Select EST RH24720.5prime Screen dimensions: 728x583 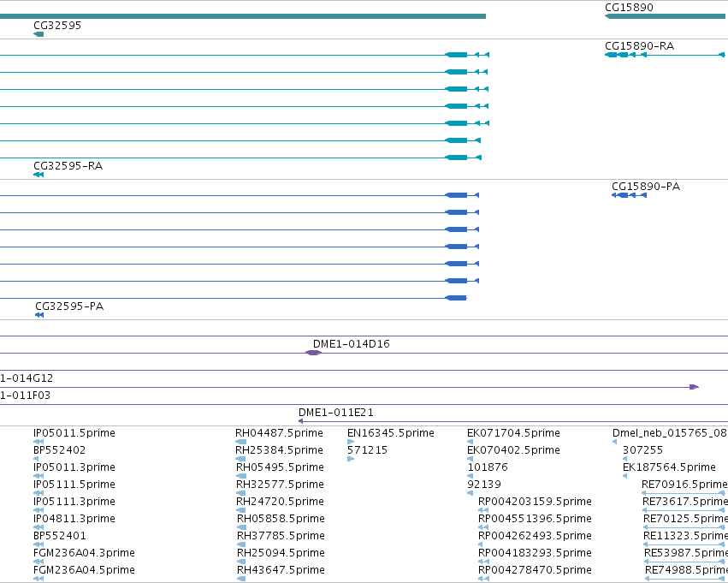point(280,502)
